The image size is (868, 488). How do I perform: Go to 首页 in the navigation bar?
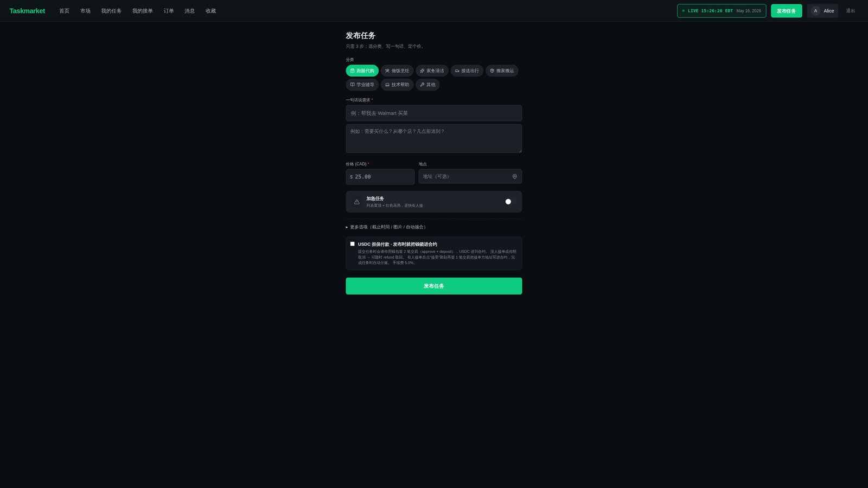point(64,11)
